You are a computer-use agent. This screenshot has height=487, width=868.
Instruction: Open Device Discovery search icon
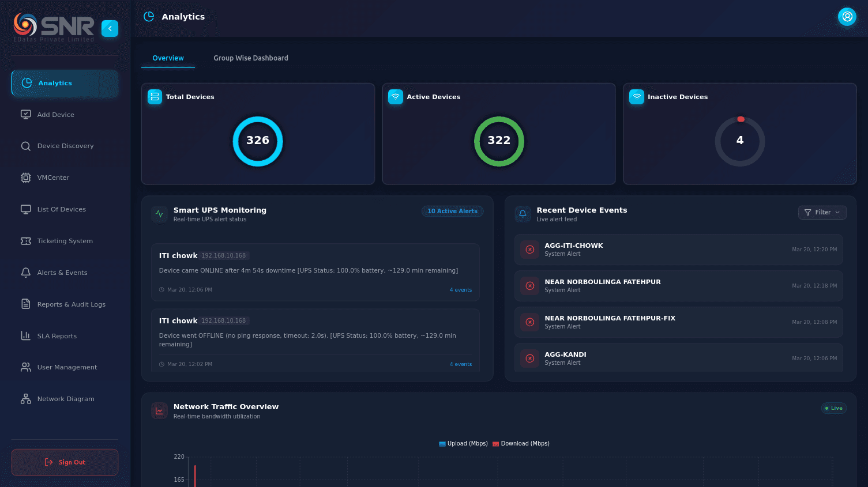(x=26, y=146)
